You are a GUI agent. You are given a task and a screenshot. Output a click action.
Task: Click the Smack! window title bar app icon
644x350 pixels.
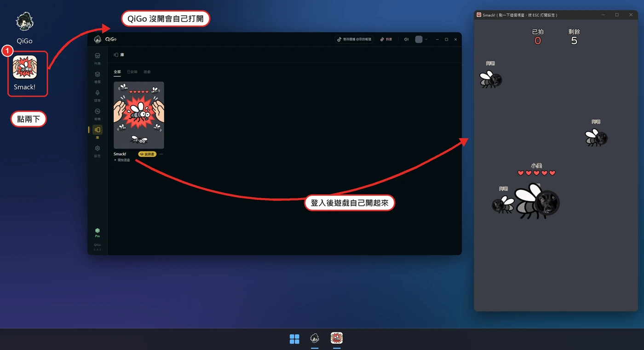pyautogui.click(x=479, y=15)
